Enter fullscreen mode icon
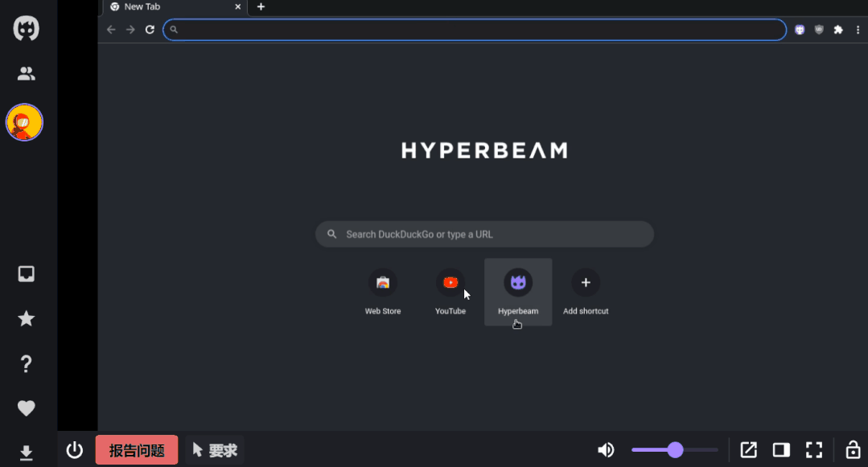The width and height of the screenshot is (868, 467). pos(814,450)
